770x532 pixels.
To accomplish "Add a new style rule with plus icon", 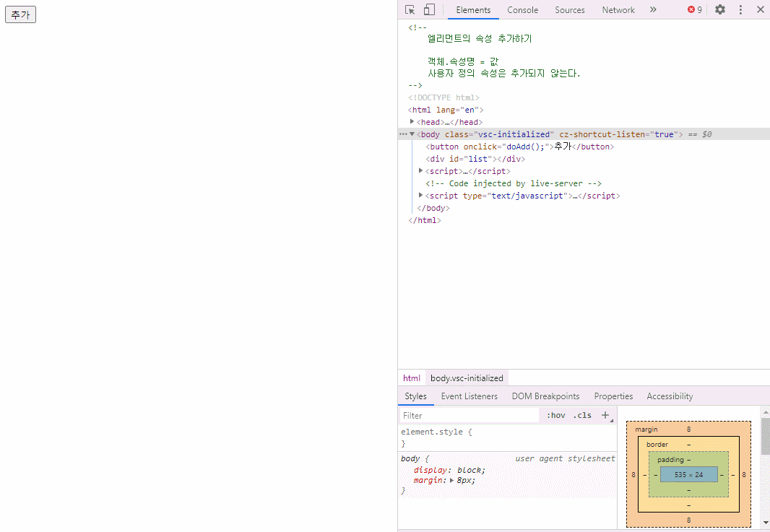I will [605, 415].
